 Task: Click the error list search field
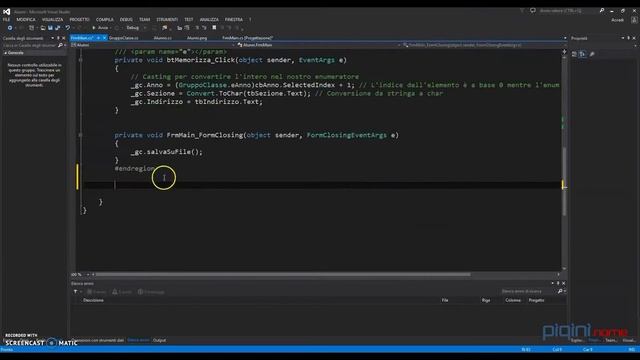tap(528, 291)
